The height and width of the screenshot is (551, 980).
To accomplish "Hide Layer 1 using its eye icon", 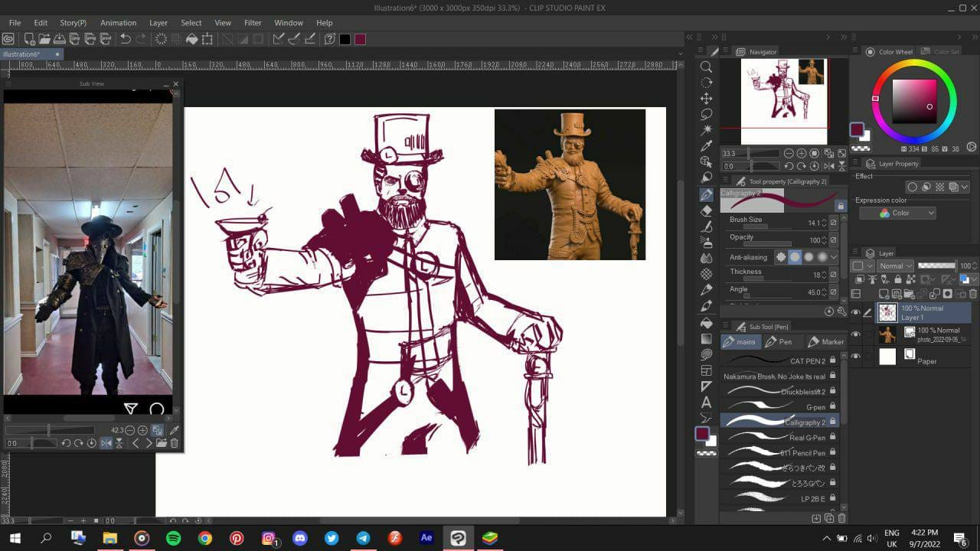I will pos(856,312).
